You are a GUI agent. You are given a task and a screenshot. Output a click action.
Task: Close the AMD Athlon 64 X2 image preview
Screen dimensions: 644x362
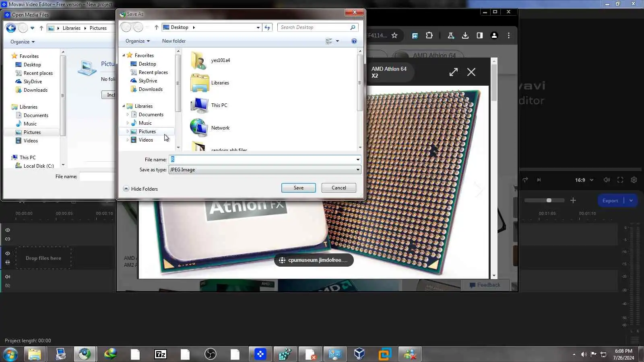coord(471,72)
